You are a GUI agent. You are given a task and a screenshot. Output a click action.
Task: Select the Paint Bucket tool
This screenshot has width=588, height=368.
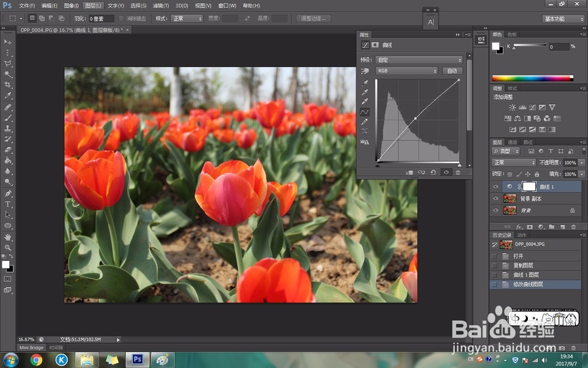(8, 160)
